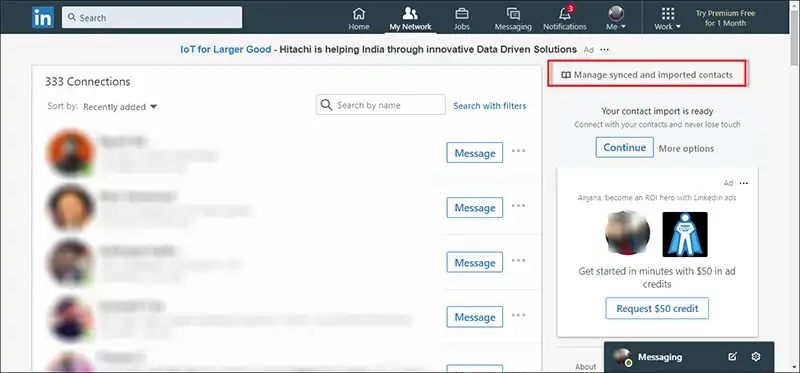Click Try Premium Free for 1 Month
The width and height of the screenshot is (800, 373).
pyautogui.click(x=725, y=18)
